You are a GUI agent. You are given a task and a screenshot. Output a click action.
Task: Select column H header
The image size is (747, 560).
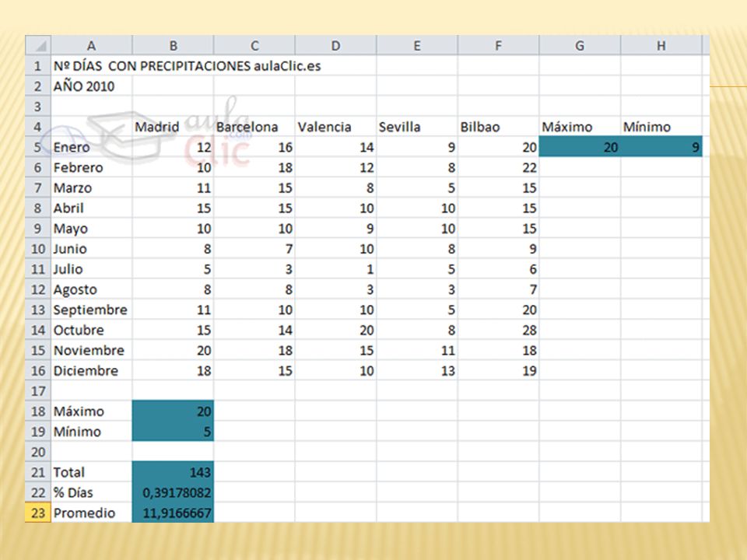click(x=661, y=45)
